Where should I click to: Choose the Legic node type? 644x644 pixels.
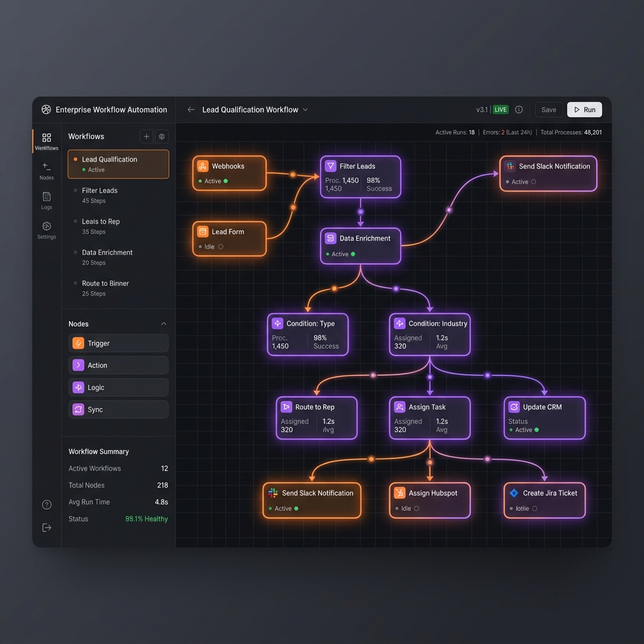[x=118, y=387]
